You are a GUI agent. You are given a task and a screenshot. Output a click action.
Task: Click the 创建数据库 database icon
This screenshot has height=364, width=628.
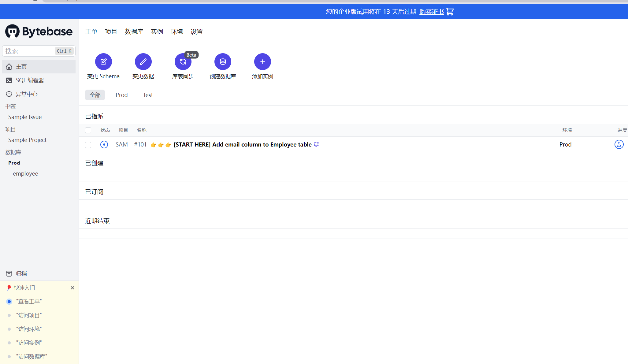[223, 61]
